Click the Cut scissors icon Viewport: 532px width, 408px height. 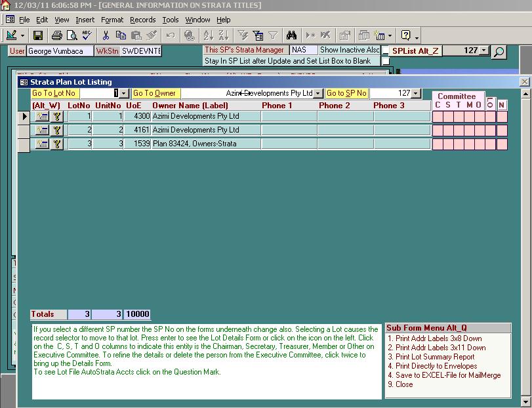tap(106, 35)
